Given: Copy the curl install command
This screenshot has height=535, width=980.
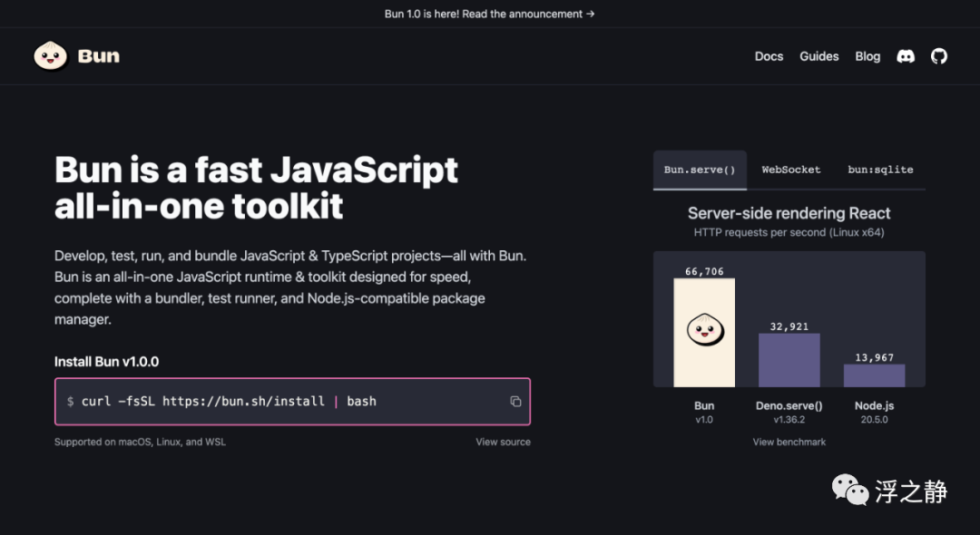Looking at the screenshot, I should tap(515, 402).
